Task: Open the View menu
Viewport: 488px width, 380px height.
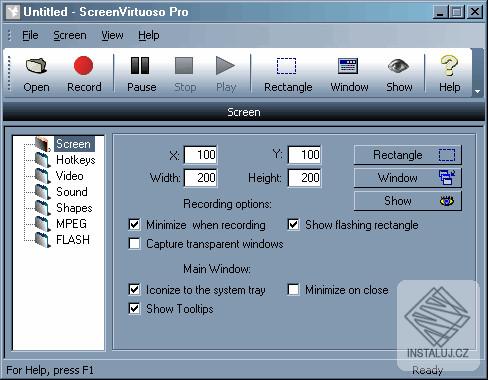Action: point(112,35)
